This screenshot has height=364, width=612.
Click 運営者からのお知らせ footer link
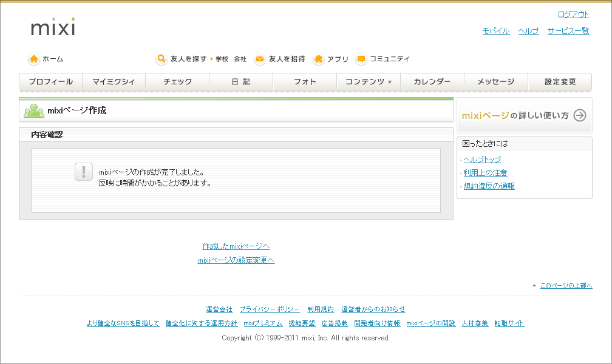(x=373, y=309)
